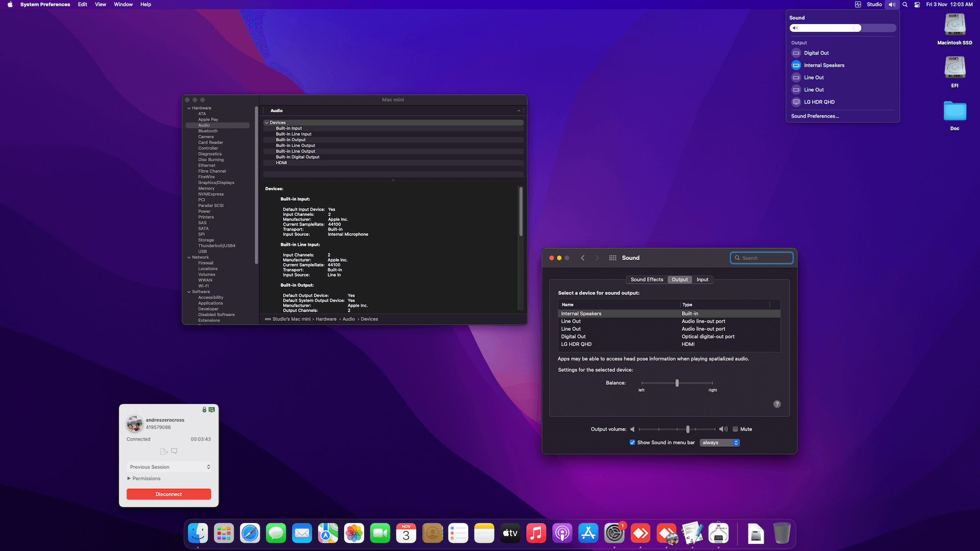Open the Trash in the Dock

point(782,534)
